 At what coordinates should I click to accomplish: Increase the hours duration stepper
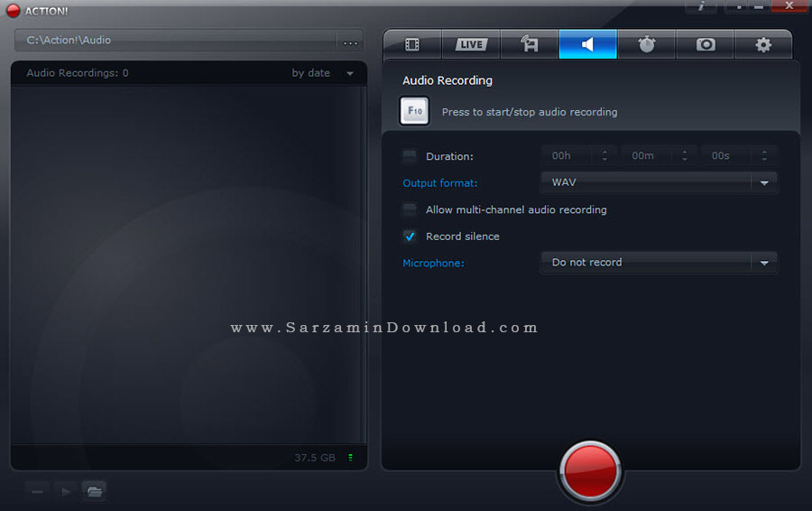604,153
